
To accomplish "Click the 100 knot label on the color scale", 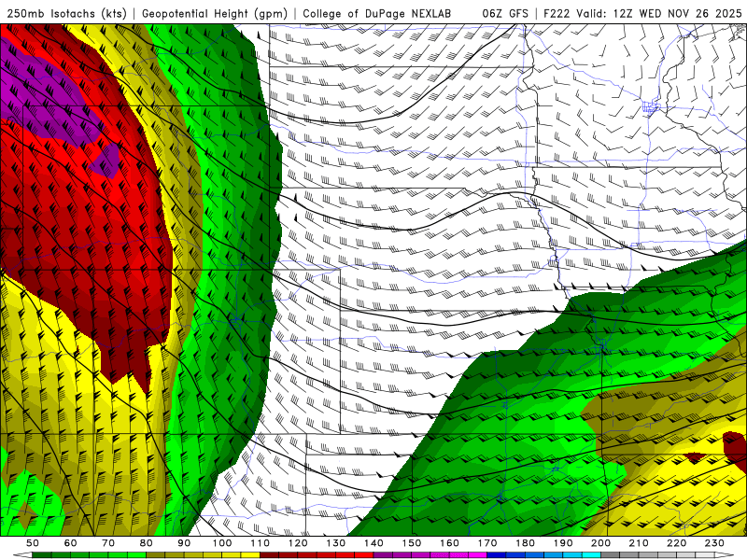I will coord(222,543).
